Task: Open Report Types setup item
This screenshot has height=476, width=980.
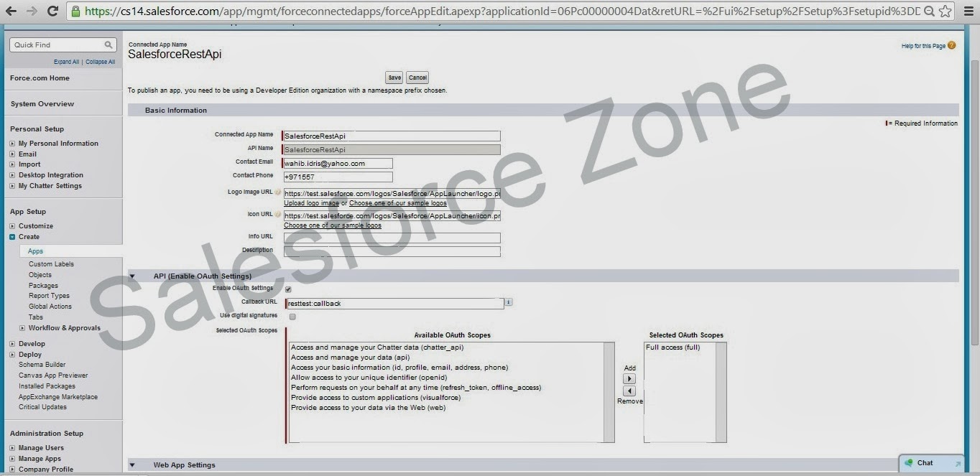Action: (49, 296)
